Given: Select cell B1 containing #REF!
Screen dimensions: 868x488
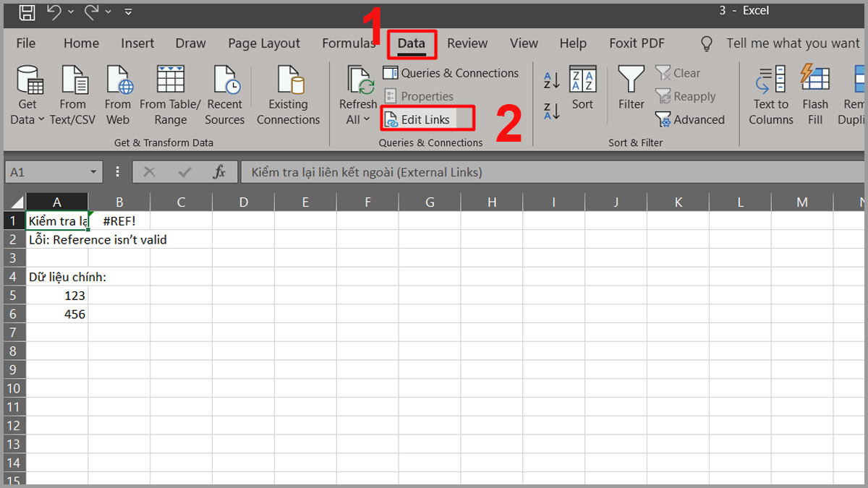Looking at the screenshot, I should click(119, 221).
